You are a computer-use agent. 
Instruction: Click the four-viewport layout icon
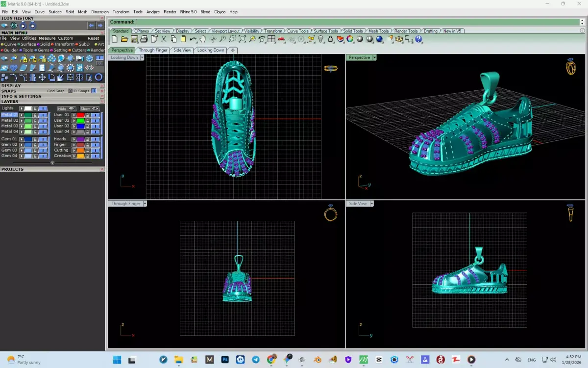coord(270,39)
